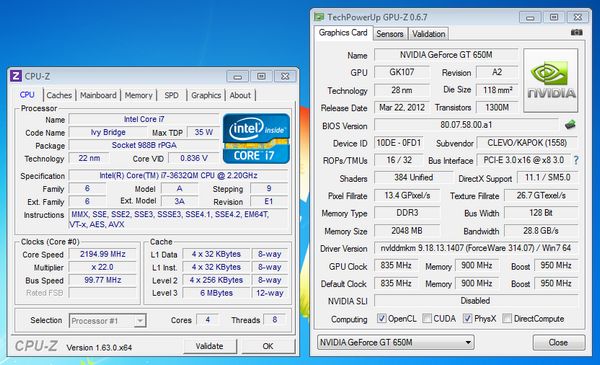Click the Technology value 22 nm

89,158
